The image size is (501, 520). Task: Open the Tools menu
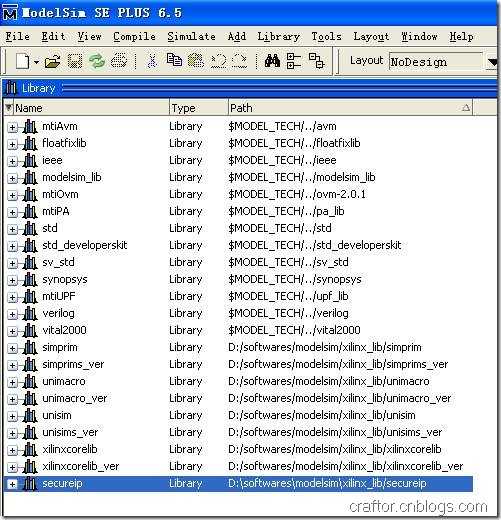[x=326, y=37]
